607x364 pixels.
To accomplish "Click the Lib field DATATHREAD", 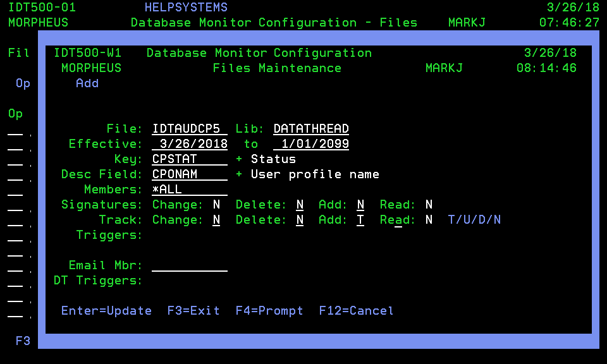I will click(x=311, y=129).
